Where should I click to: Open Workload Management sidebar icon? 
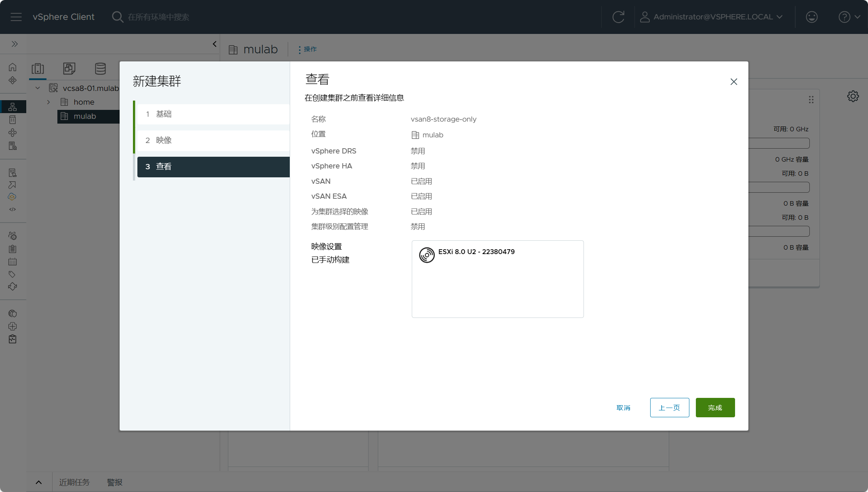tap(13, 132)
